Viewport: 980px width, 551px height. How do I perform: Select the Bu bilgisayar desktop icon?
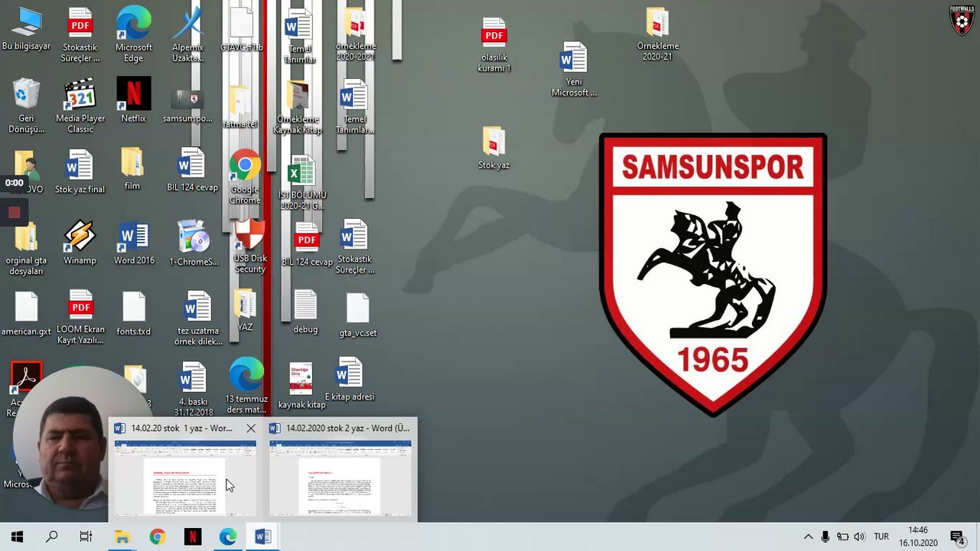(26, 29)
